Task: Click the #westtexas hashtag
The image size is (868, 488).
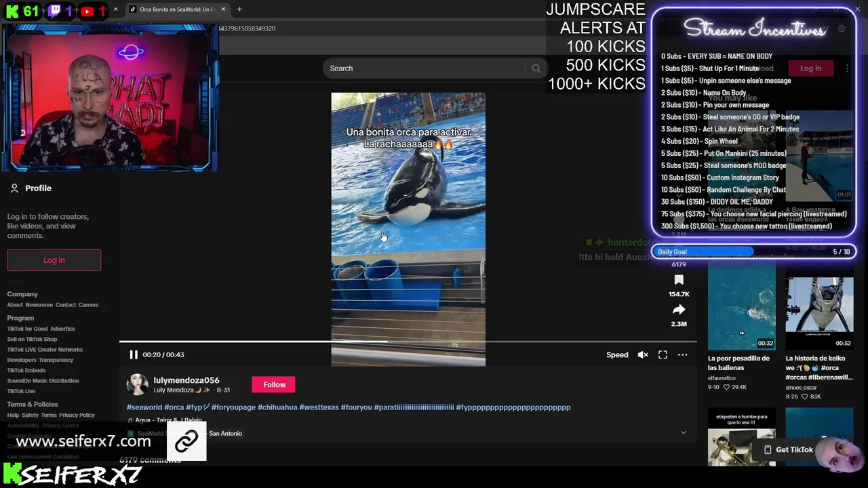Action: 319,407
